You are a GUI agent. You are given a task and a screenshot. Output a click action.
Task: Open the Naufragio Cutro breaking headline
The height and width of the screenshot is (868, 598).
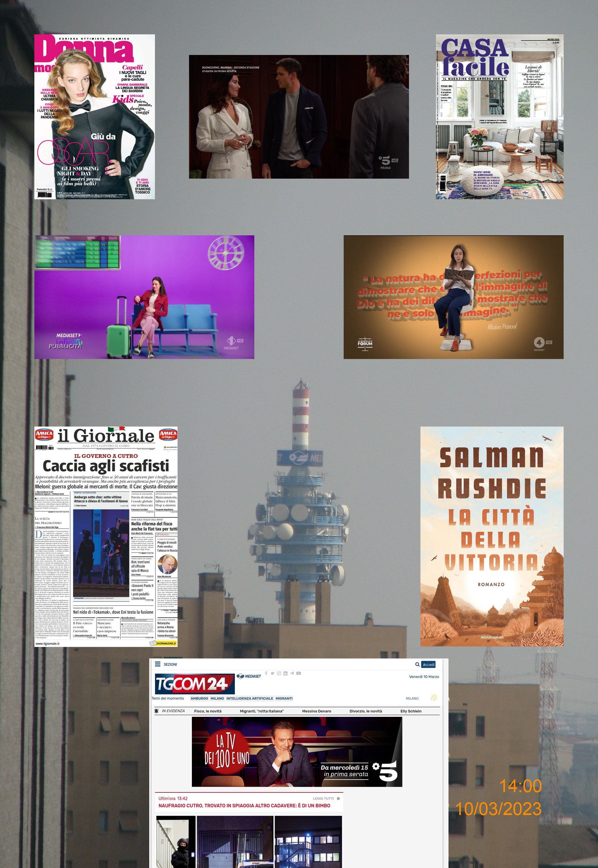coord(244,805)
